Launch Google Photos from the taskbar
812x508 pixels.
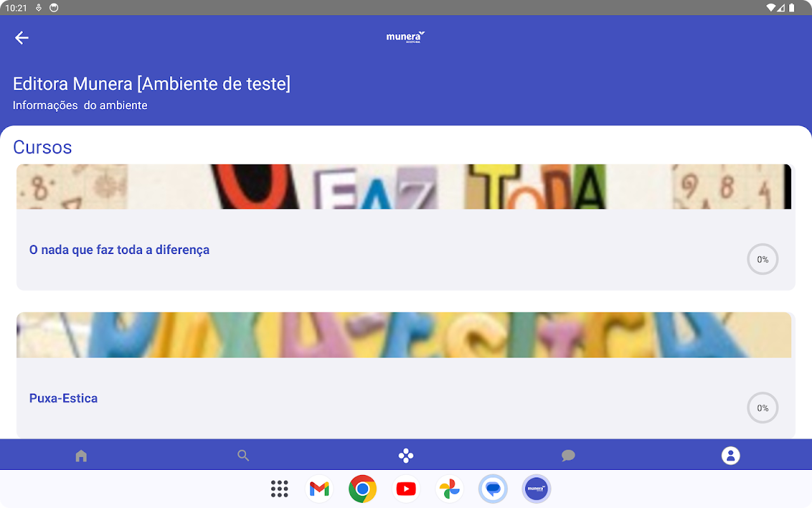tap(449, 489)
